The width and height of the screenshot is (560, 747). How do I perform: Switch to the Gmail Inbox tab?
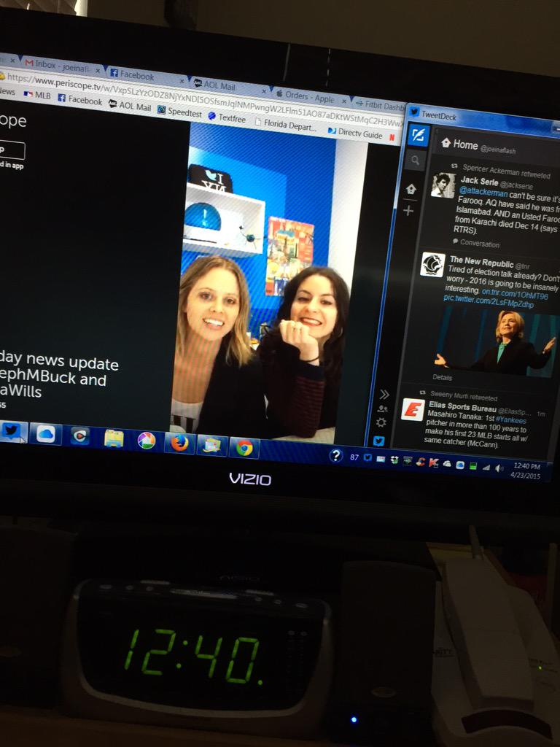[62, 66]
